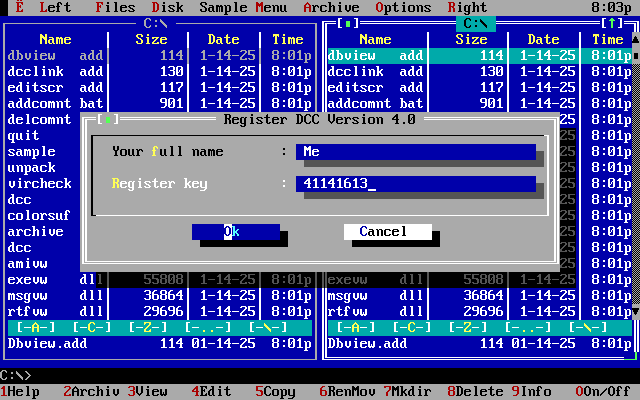Expand the Options menu
640x400 pixels.
pos(403,8)
